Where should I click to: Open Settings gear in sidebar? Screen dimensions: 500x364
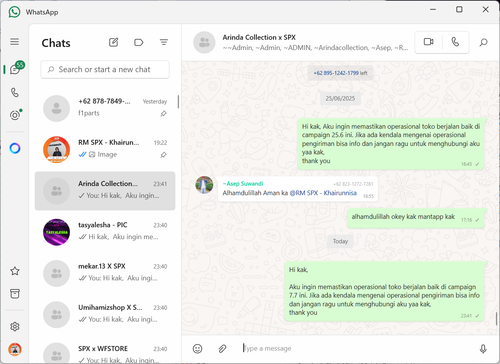pos(15,326)
